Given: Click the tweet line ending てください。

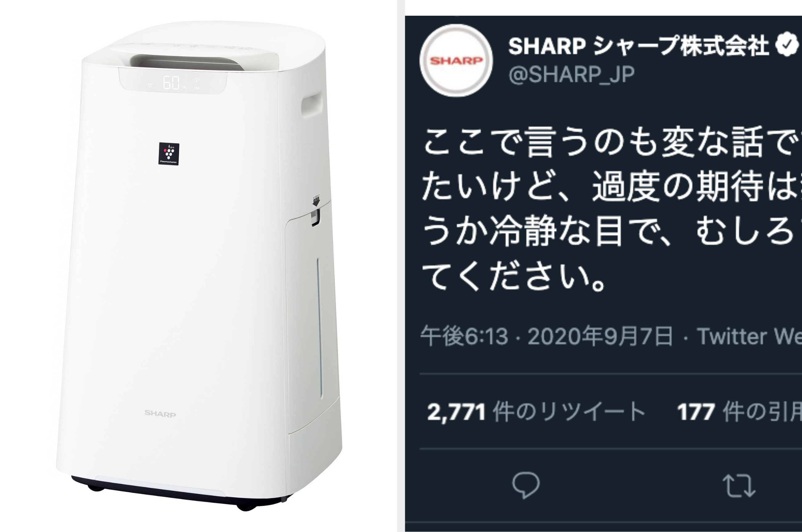Looking at the screenshot, I should 513,277.
